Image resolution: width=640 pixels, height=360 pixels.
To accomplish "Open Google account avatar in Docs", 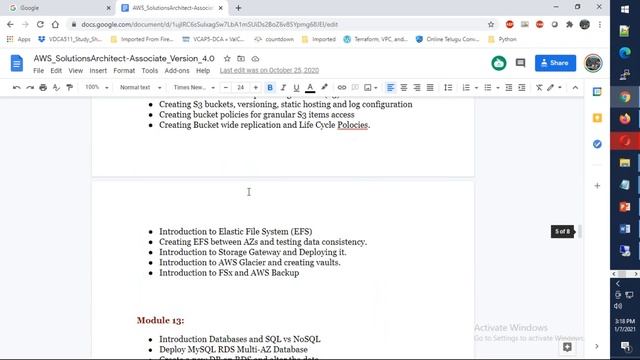I will [593, 63].
